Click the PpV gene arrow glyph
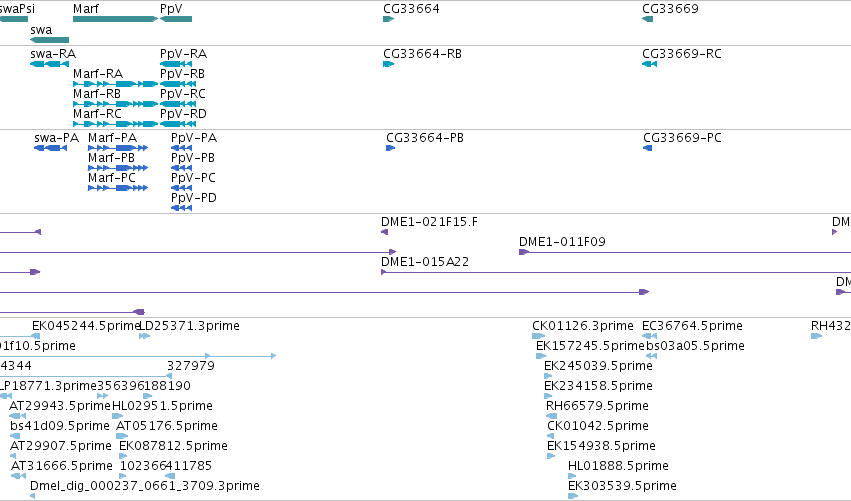This screenshot has height=501, width=851. click(x=176, y=19)
